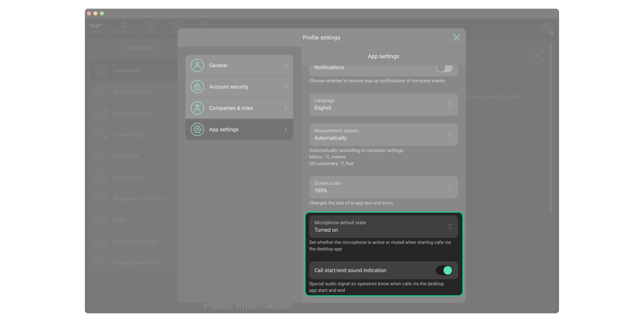This screenshot has width=644, height=322.
Task: Click the CMS connection cloud icon
Action: 102,113
